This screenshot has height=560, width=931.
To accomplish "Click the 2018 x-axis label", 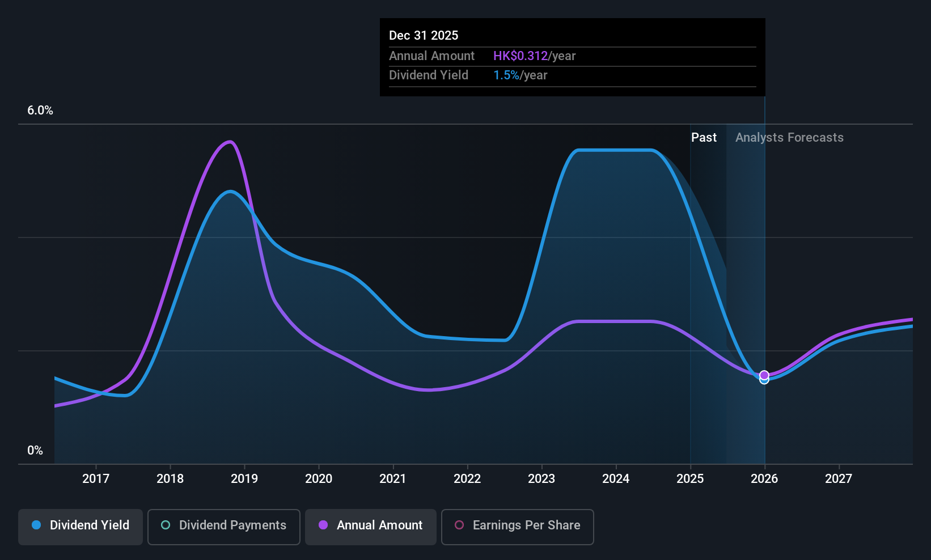I will click(170, 479).
